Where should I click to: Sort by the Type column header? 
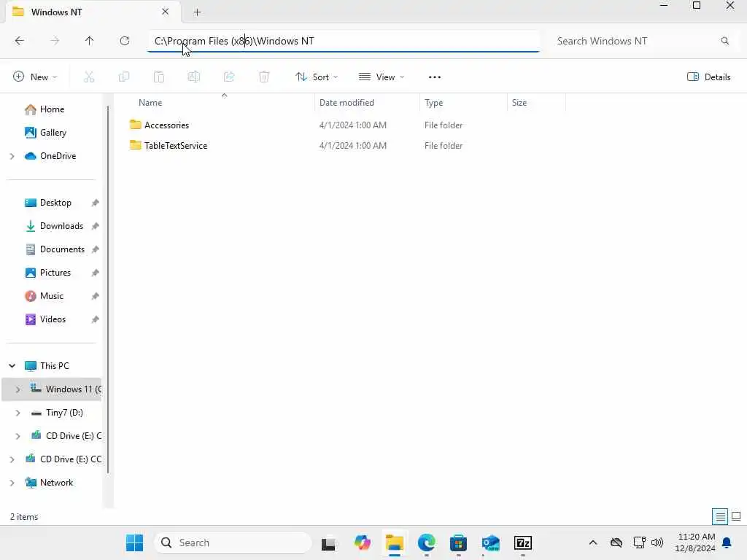coord(433,103)
